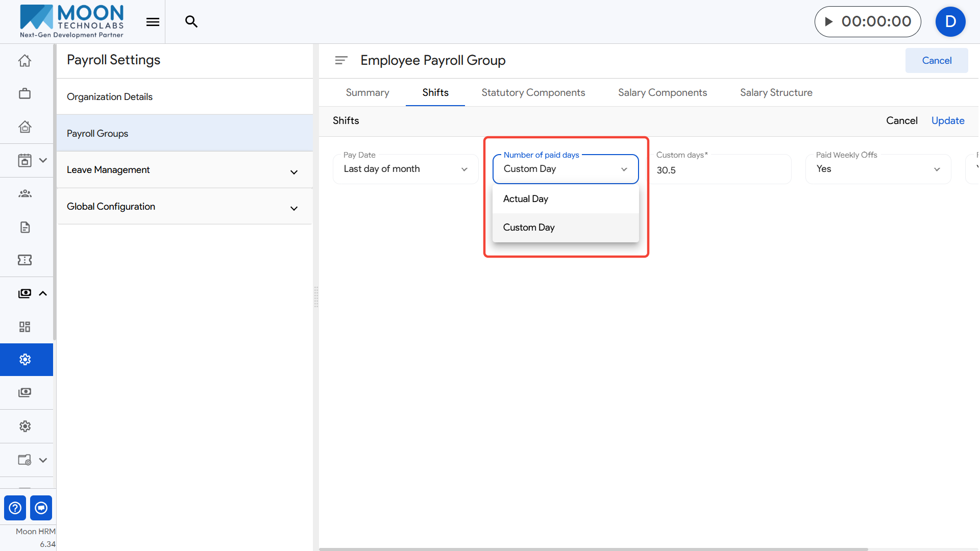Image resolution: width=980 pixels, height=551 pixels.
Task: Click the Custom days input field
Action: point(720,170)
